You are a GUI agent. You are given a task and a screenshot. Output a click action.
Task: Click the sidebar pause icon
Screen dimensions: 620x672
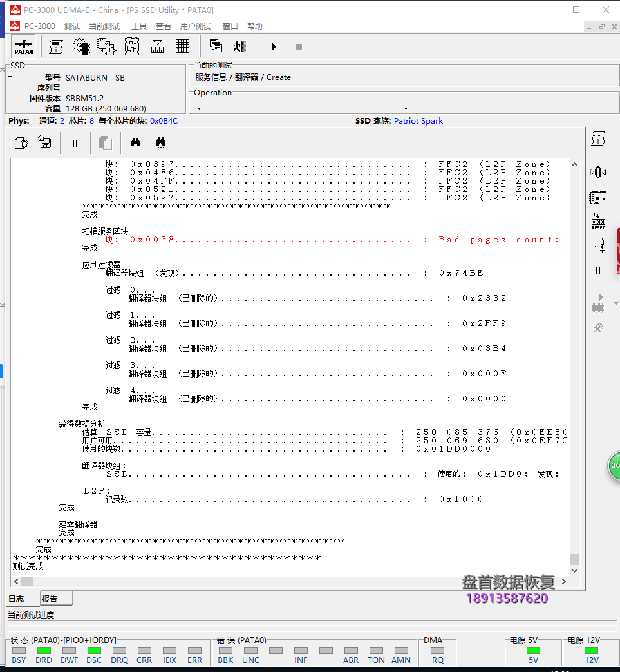597,271
